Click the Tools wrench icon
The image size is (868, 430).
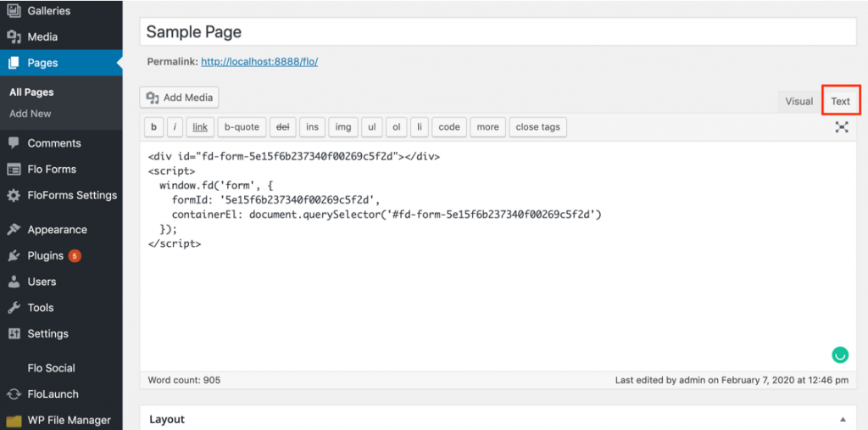coord(14,308)
